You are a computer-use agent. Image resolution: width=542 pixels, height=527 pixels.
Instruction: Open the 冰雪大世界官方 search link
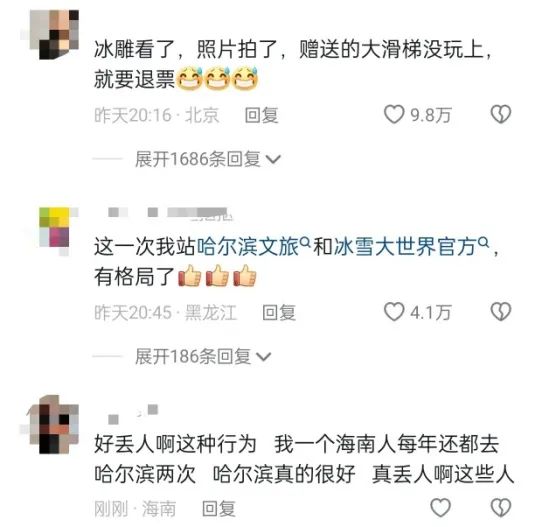[x=405, y=247]
